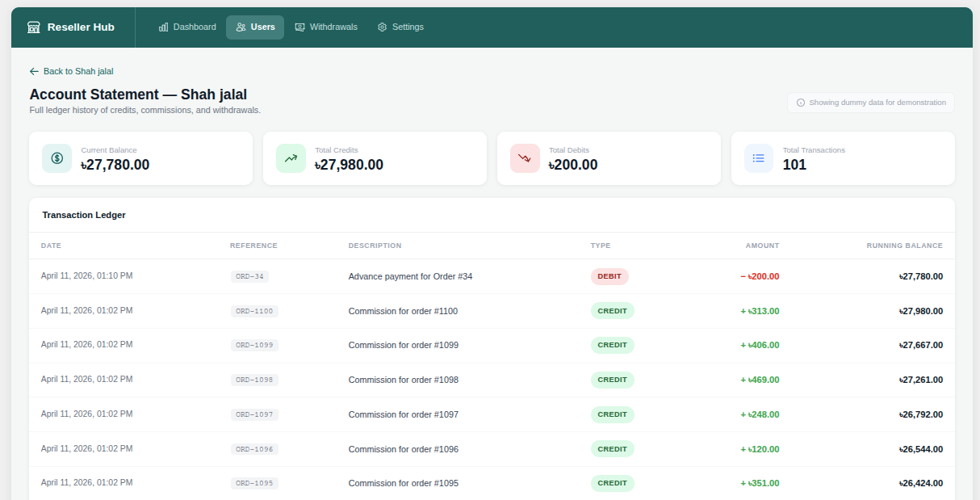Click the full ledger history subtitle text
Image resolution: width=980 pixels, height=500 pixels.
145,110
